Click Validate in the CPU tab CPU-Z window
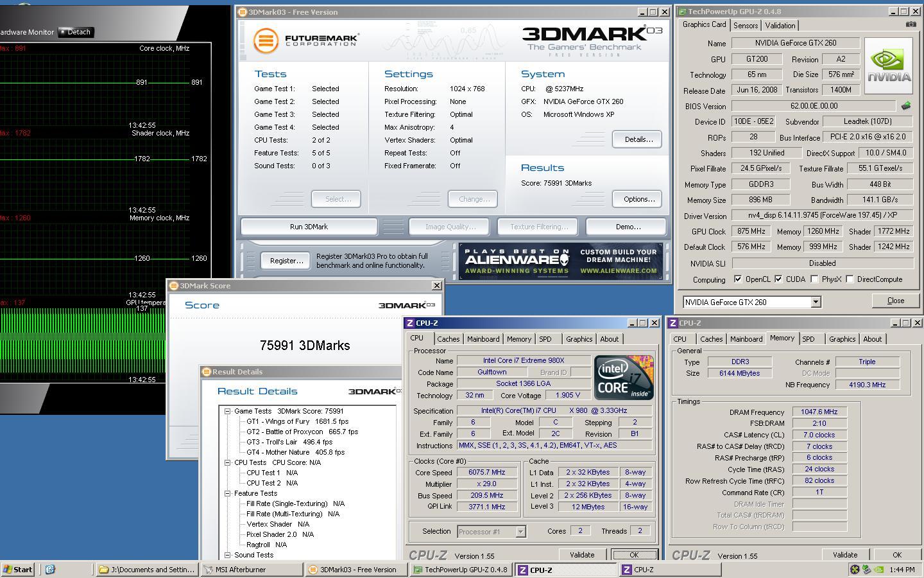The width and height of the screenshot is (924, 578). (x=582, y=555)
